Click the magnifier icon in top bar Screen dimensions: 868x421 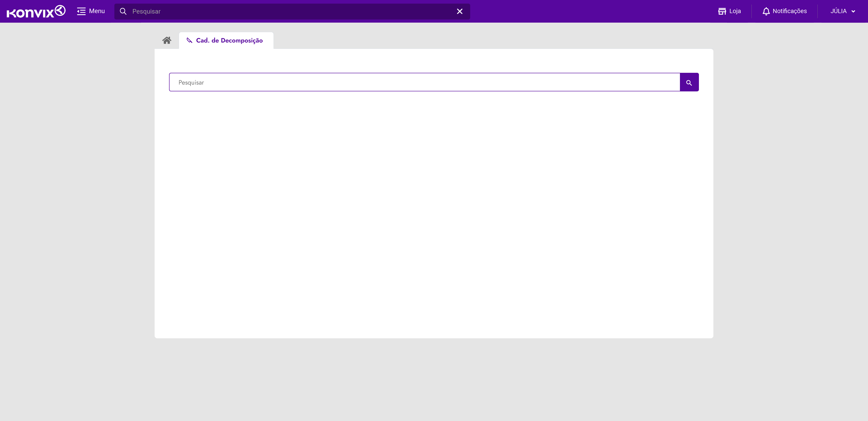123,12
